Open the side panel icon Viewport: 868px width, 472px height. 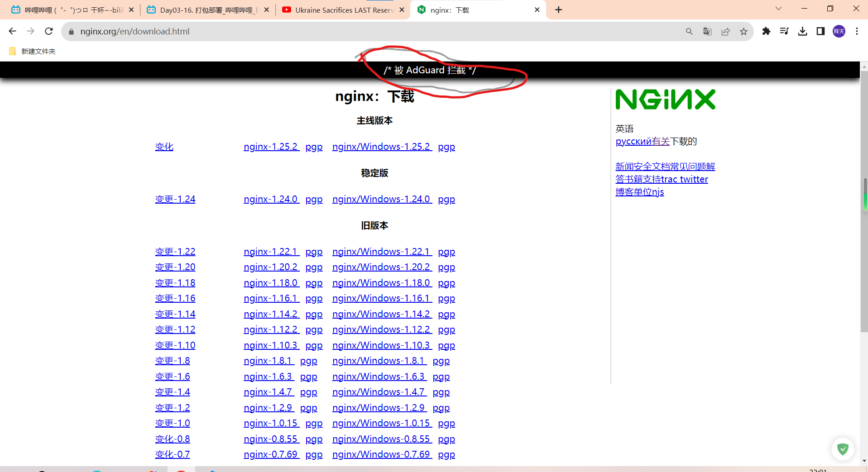[x=820, y=31]
